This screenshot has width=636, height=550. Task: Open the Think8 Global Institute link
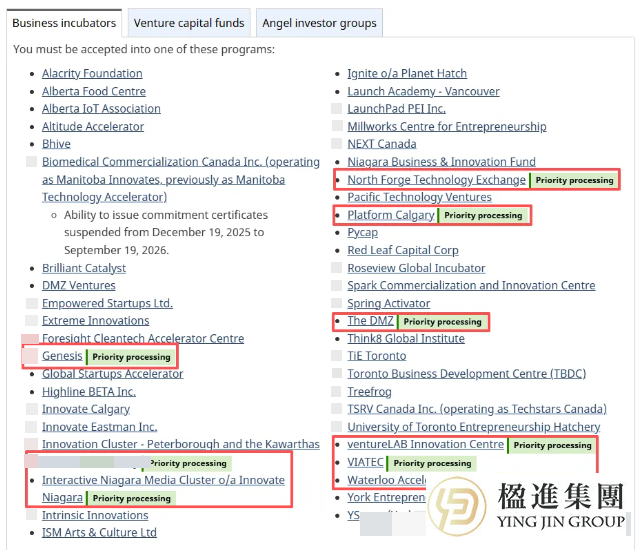pos(406,338)
